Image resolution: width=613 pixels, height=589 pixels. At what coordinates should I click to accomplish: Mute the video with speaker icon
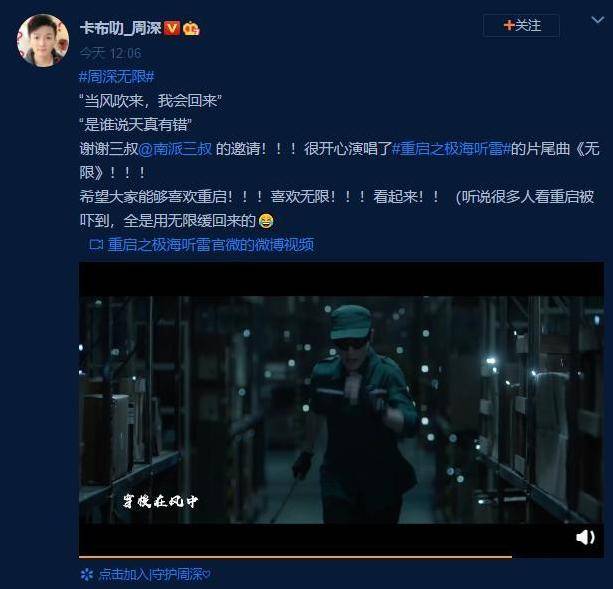click(x=585, y=537)
